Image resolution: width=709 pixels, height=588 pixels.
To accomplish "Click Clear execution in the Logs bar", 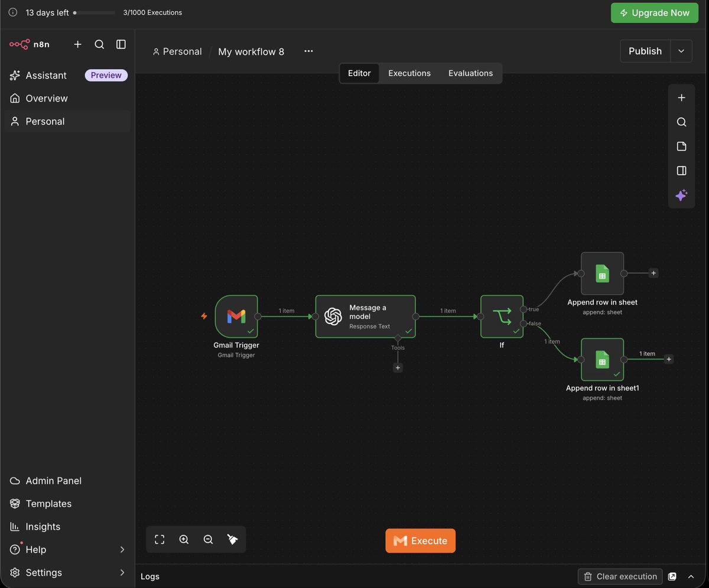I will 620,576.
